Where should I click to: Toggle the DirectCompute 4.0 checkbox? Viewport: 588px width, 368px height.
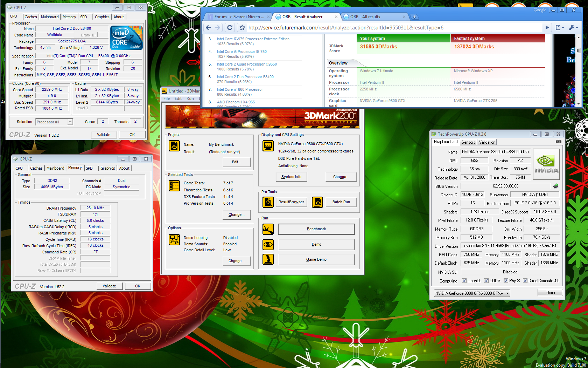click(x=525, y=281)
